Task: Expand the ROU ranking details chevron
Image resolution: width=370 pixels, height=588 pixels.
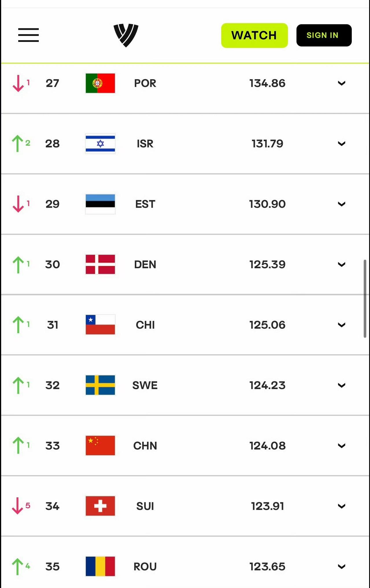Action: click(x=342, y=567)
